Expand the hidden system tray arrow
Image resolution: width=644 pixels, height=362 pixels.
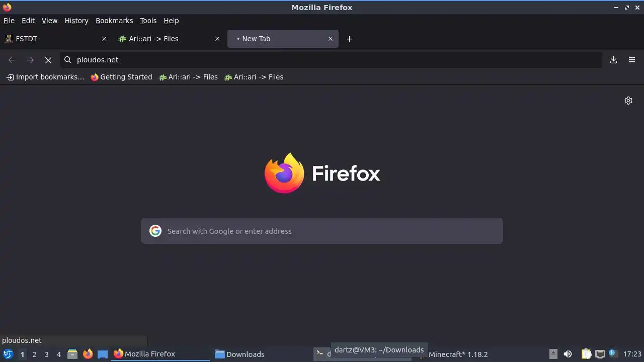[553, 354]
